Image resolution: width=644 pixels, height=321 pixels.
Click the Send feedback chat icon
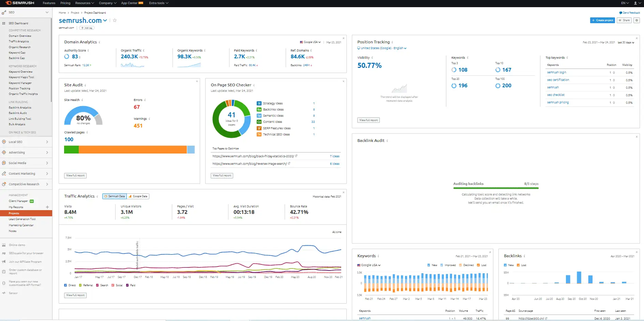[x=621, y=13]
